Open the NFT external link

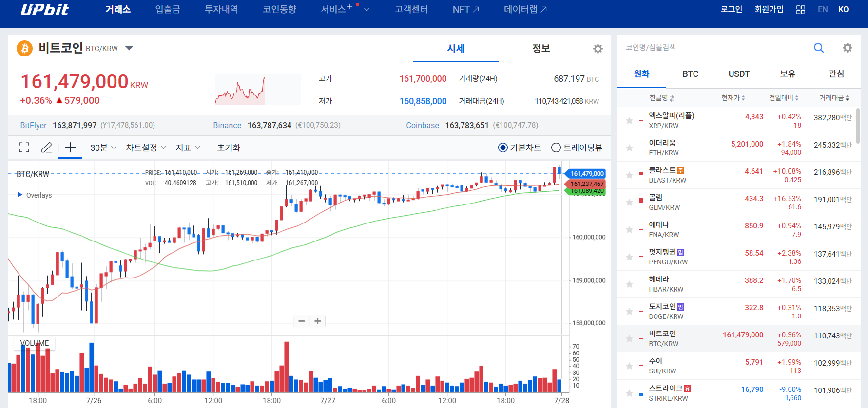tap(466, 9)
